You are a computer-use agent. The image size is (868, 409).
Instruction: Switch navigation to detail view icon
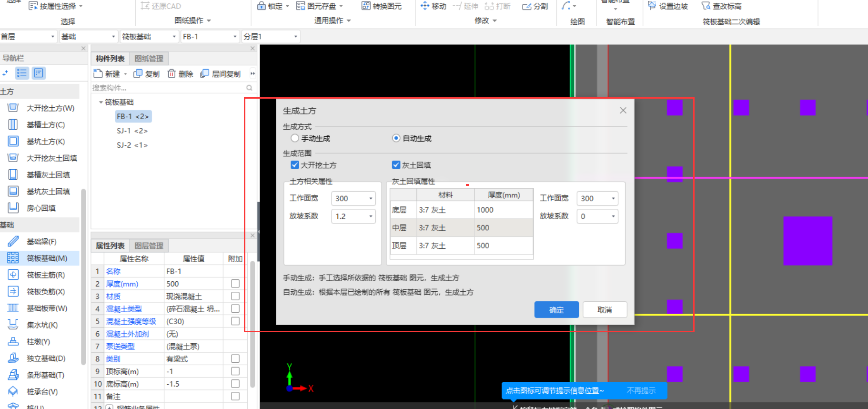pyautogui.click(x=39, y=73)
